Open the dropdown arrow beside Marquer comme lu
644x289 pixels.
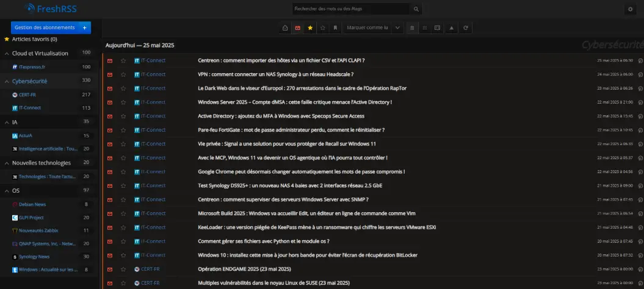click(x=397, y=28)
